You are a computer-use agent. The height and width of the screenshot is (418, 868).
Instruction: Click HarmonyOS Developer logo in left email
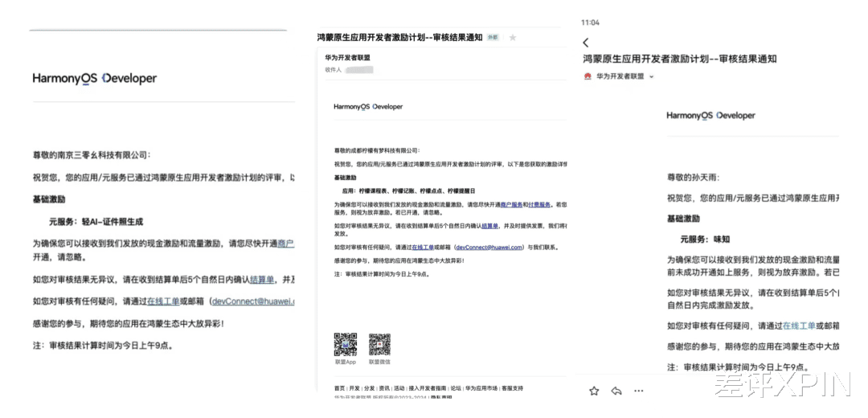95,79
